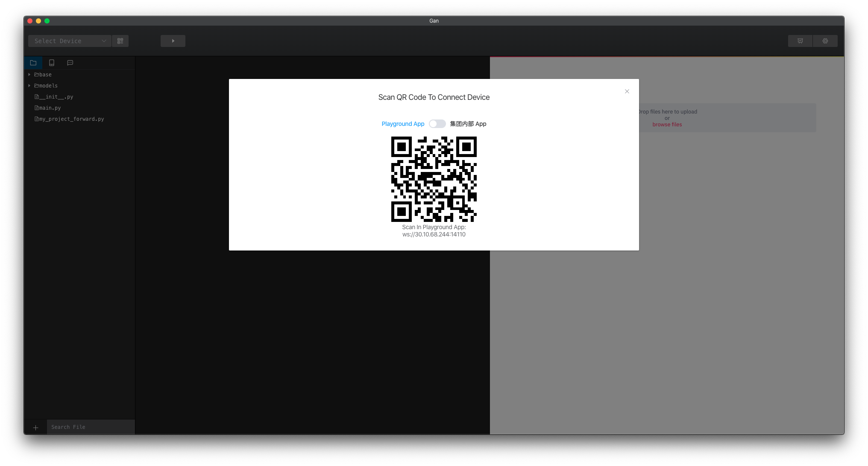Click the QR code image
The image size is (868, 466).
[434, 179]
